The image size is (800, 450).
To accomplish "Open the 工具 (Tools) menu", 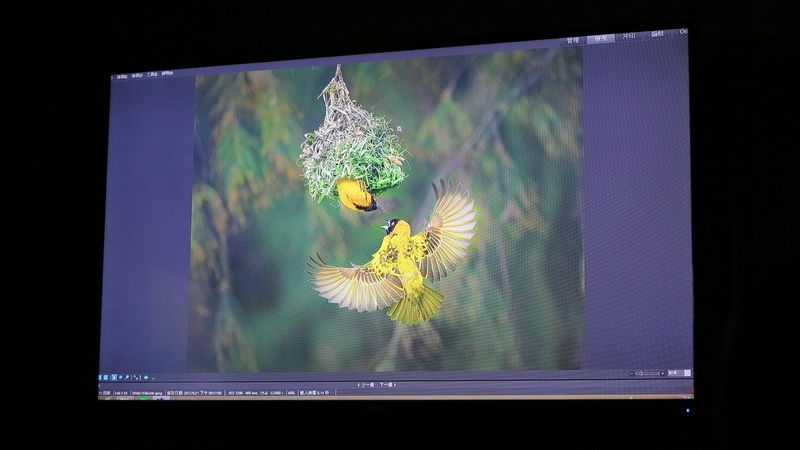I will (152, 74).
